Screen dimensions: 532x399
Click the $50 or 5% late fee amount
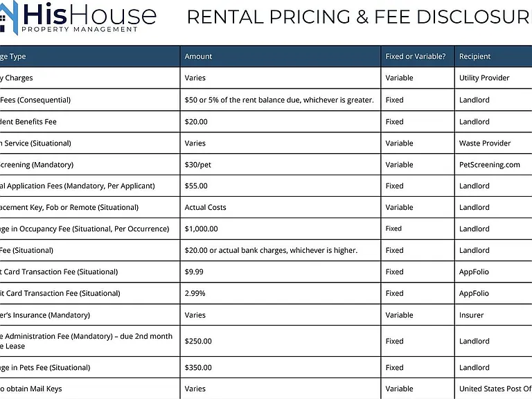coord(279,100)
